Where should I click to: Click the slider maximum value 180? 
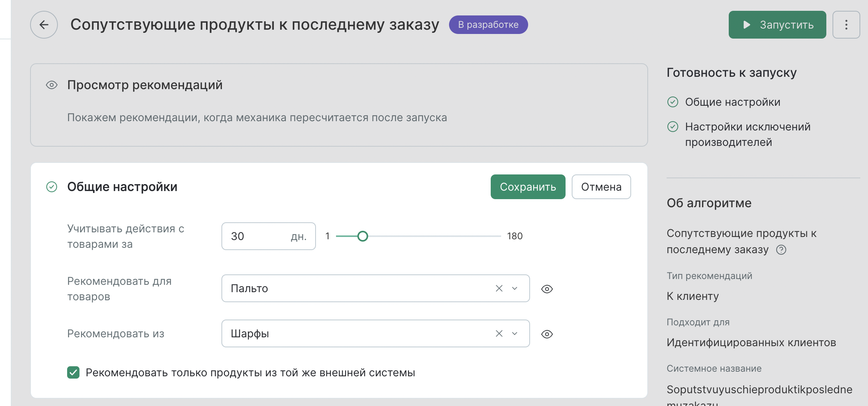(x=515, y=236)
